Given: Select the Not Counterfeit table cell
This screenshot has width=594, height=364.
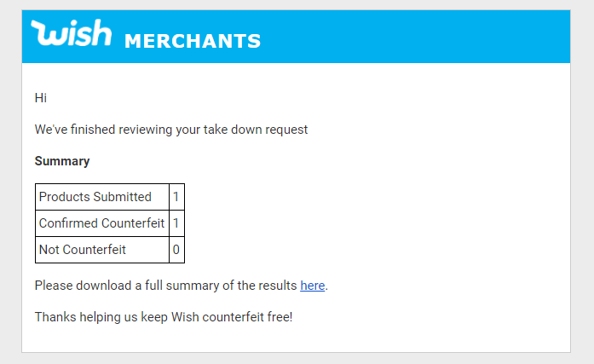Looking at the screenshot, I should pos(102,250).
